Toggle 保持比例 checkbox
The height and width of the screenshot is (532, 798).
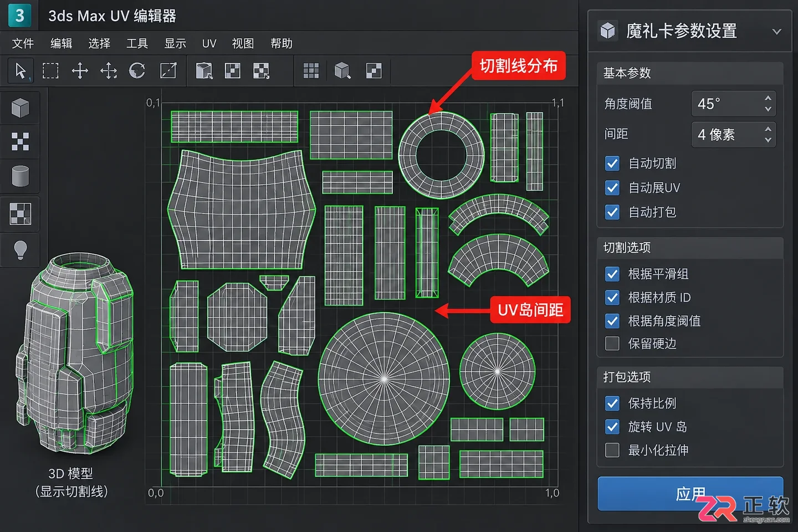(612, 403)
